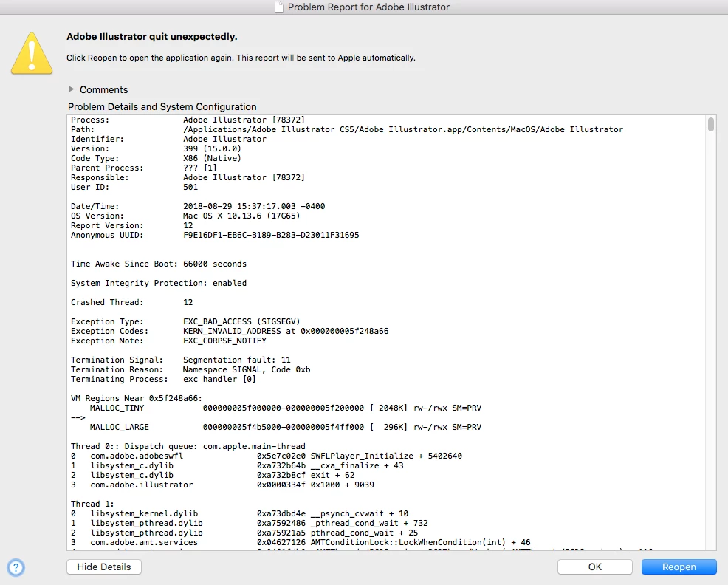Viewport: 728px width, 585px height.
Task: Click 'Thread 0:: Dispatch queue' header line
Action: point(188,447)
